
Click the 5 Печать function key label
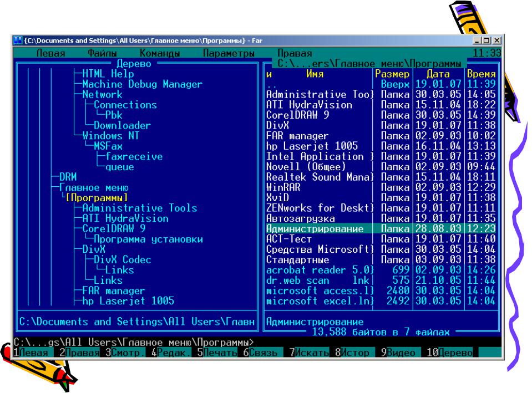217,353
